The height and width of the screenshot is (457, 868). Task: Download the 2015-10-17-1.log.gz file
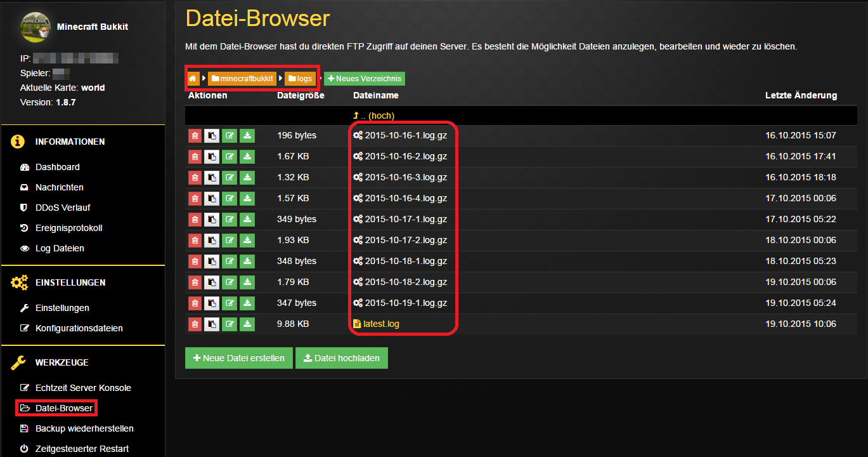click(x=247, y=220)
